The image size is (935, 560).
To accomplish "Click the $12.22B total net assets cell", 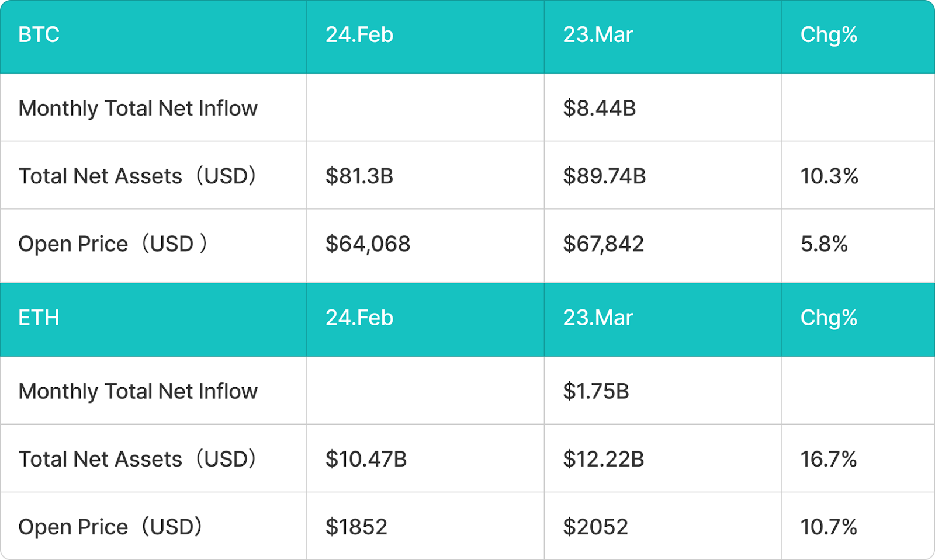I will coord(603,460).
